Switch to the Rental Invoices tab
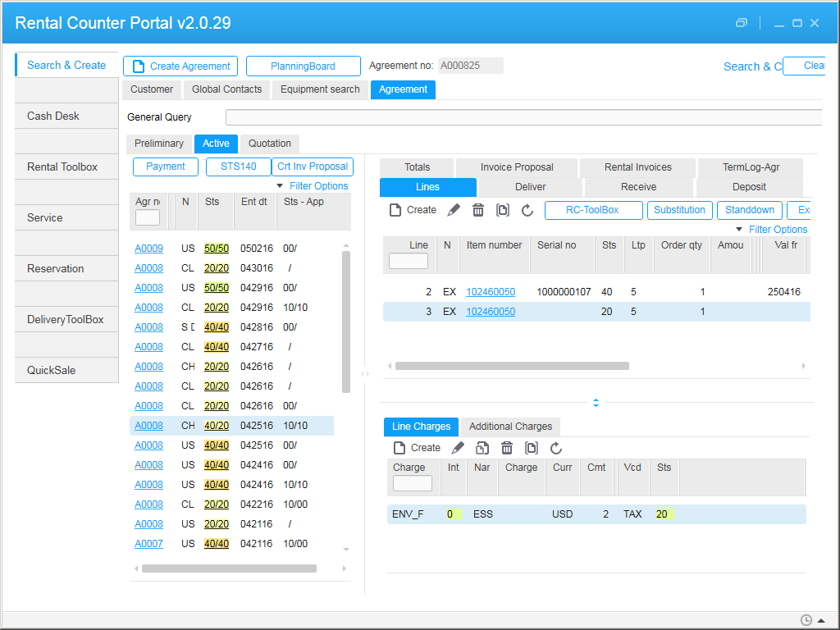Screen dimensions: 840x630 tap(637, 167)
